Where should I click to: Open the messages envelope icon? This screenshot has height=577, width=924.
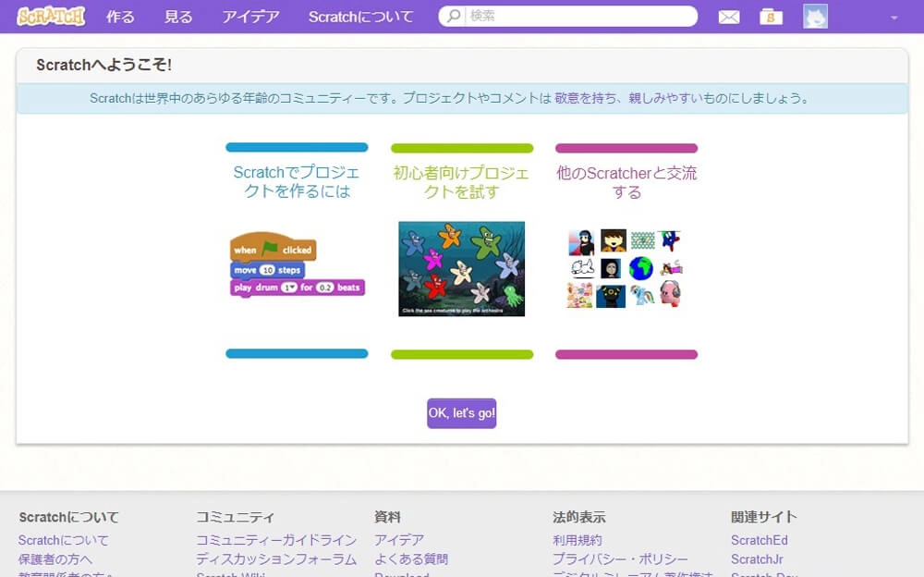(729, 18)
